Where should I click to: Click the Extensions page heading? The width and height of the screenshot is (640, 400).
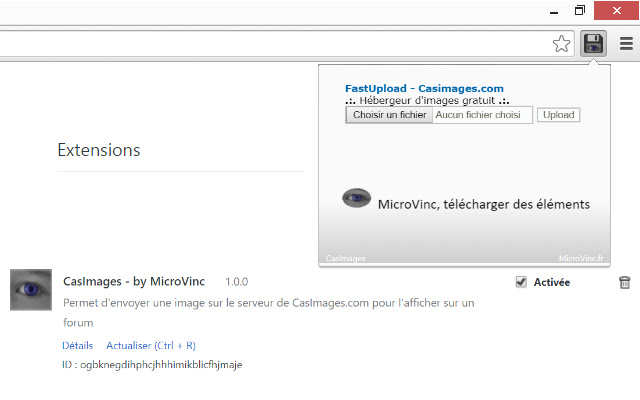tap(99, 150)
